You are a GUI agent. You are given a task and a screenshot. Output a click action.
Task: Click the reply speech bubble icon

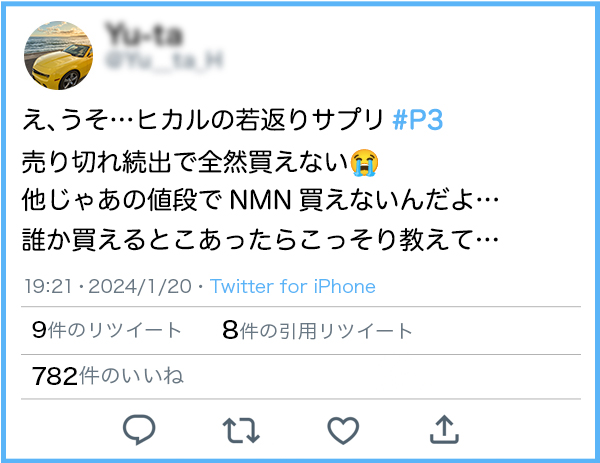pyautogui.click(x=139, y=429)
